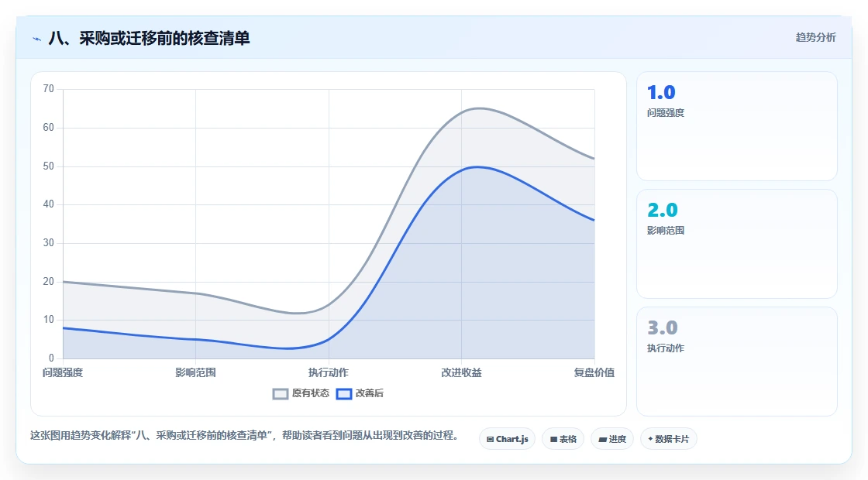868x480 pixels.
Task: Click the 数据卡片 pill diamond icon
Action: [650, 439]
